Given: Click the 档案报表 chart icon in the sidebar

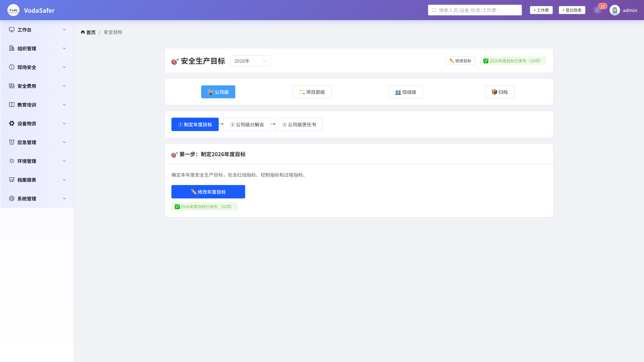Looking at the screenshot, I should coord(12,180).
